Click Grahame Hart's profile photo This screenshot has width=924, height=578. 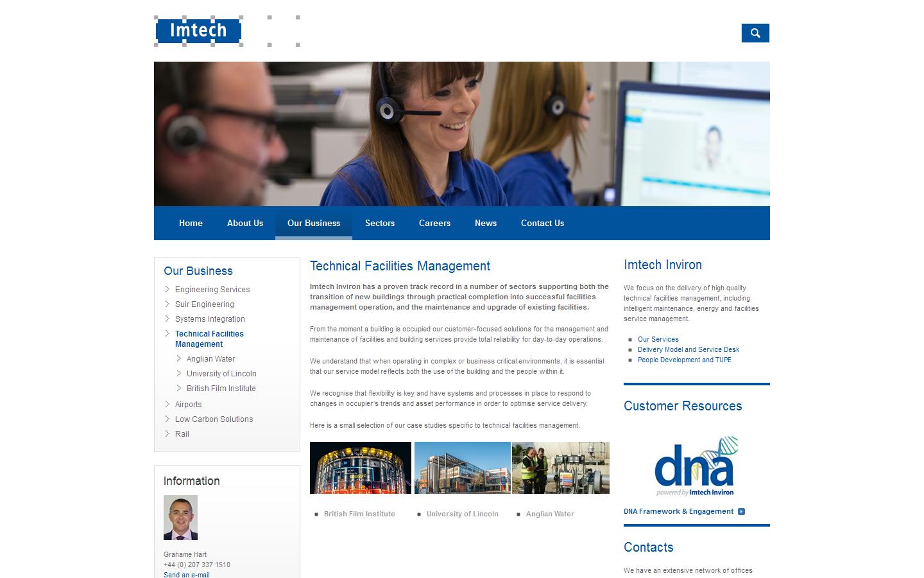(x=180, y=518)
